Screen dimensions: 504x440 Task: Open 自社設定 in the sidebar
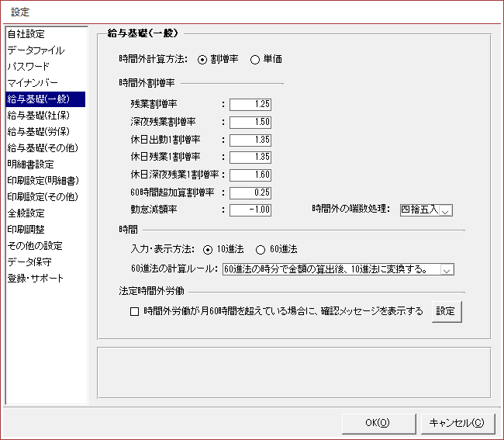tap(26, 34)
